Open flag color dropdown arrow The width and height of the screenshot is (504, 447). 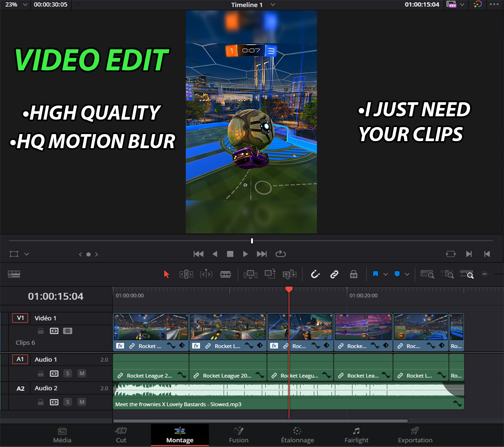(x=386, y=274)
